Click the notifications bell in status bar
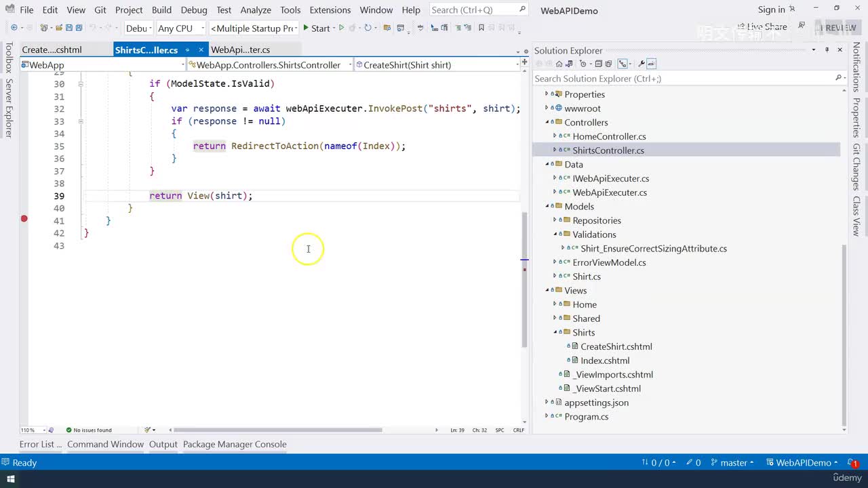The height and width of the screenshot is (488, 868). pyautogui.click(x=854, y=463)
